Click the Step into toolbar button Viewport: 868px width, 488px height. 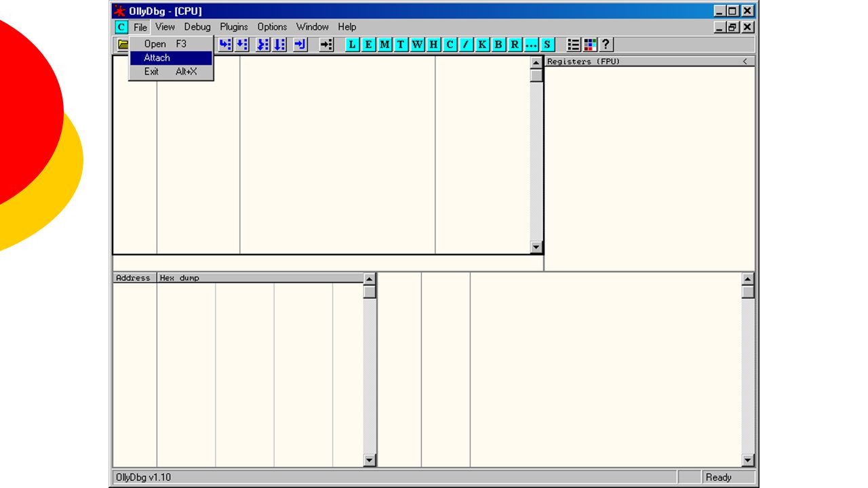pyautogui.click(x=226, y=45)
